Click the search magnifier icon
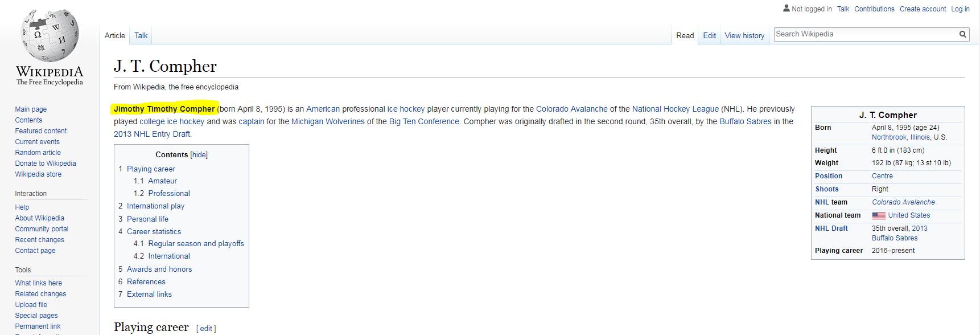980x335 pixels. (x=962, y=34)
